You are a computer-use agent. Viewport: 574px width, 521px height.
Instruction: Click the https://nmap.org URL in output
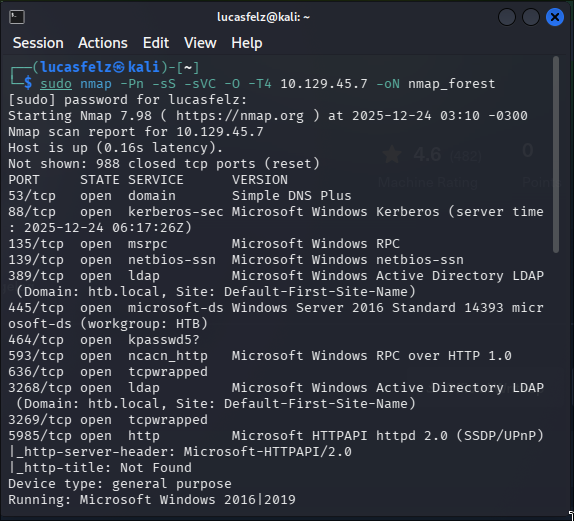click(x=240, y=116)
